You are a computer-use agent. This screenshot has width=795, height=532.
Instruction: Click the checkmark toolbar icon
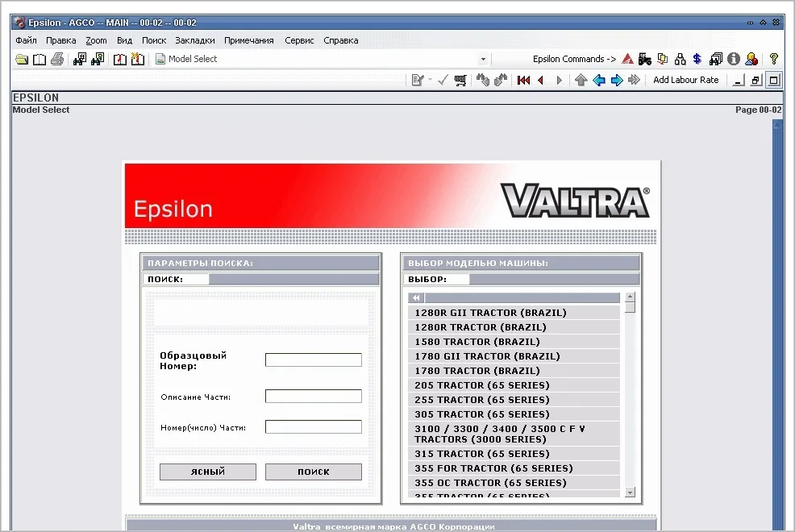tap(443, 80)
